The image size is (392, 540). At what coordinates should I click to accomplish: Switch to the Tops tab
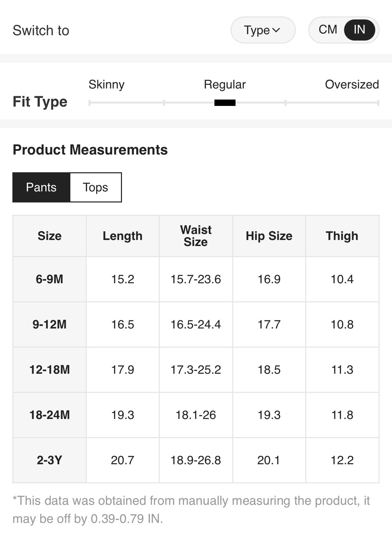tap(95, 187)
